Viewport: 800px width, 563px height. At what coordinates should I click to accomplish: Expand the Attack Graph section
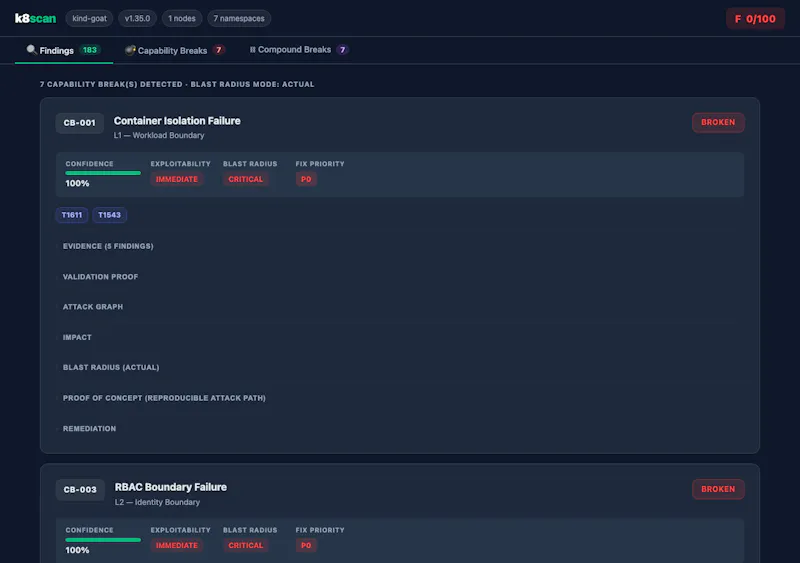[92, 307]
